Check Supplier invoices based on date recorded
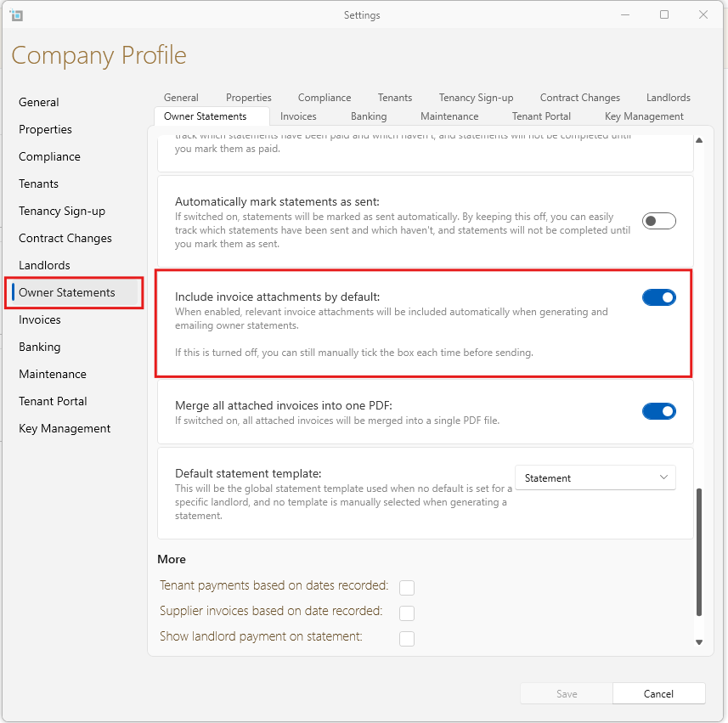728x723 pixels. (x=407, y=613)
